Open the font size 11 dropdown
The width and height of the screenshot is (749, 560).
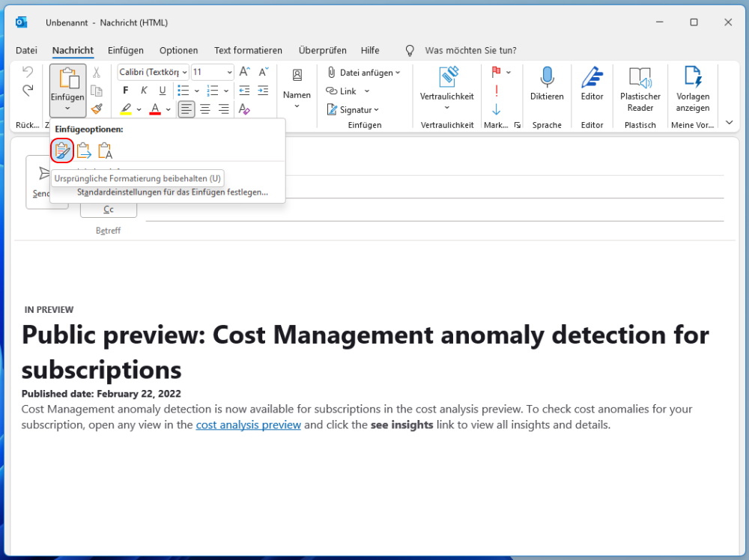(x=230, y=72)
